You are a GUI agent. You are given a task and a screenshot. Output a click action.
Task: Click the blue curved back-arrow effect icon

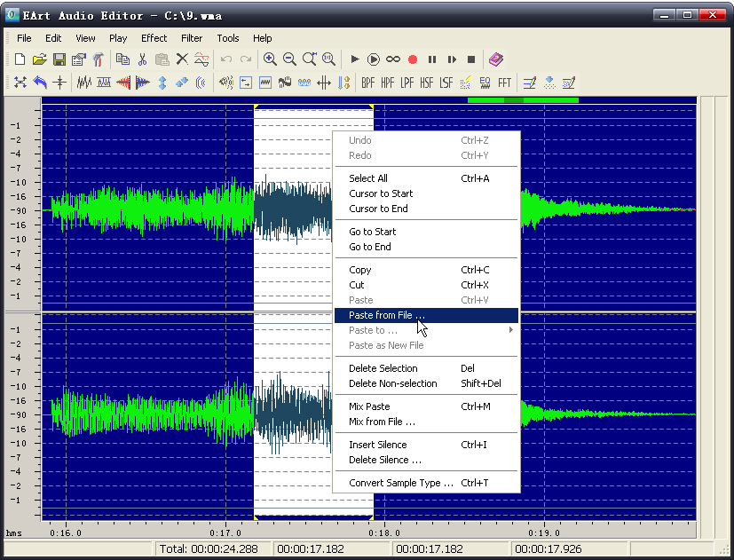click(x=40, y=83)
